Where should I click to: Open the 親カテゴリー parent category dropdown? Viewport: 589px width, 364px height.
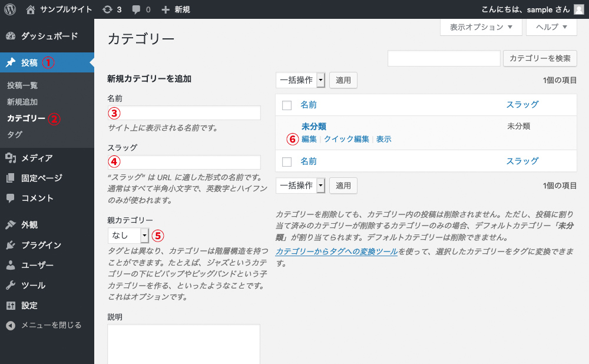point(128,236)
